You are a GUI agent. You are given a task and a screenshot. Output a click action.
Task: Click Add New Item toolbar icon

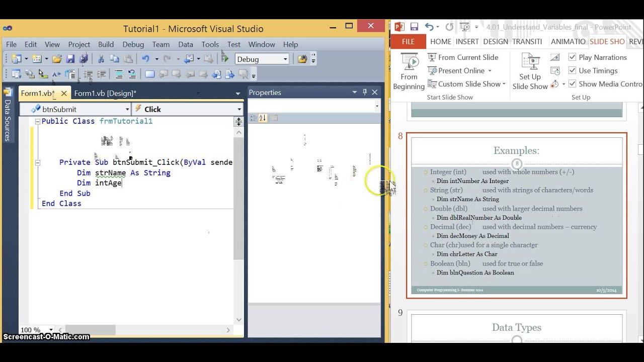tap(36, 59)
